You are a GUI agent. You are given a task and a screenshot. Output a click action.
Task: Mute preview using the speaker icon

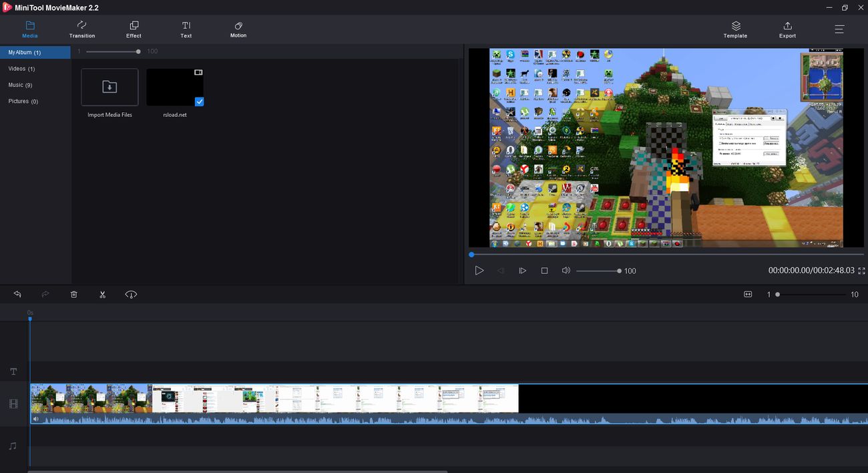click(566, 271)
